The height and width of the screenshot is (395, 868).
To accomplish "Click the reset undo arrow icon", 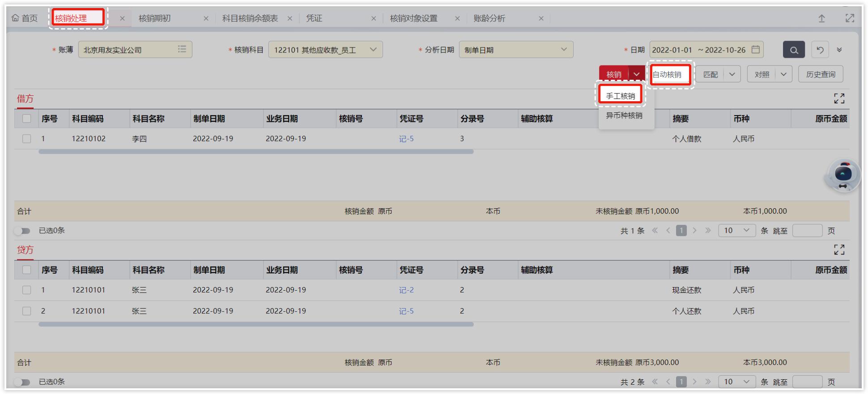I will 820,50.
